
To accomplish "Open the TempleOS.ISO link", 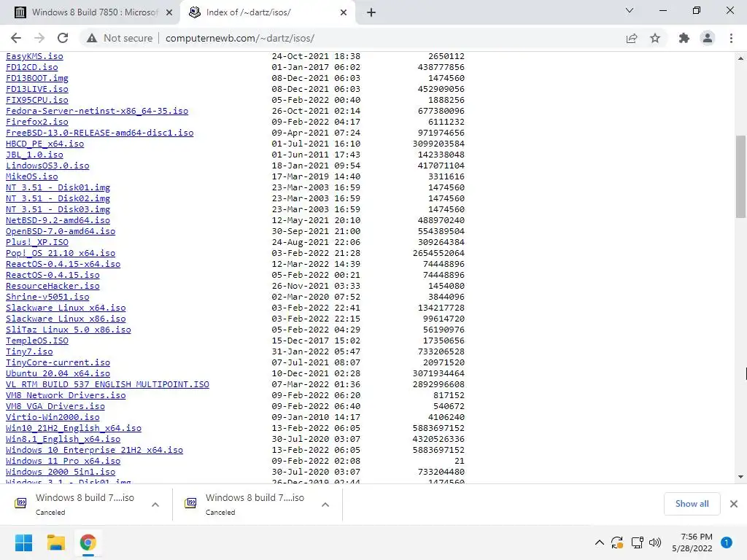I will (37, 341).
